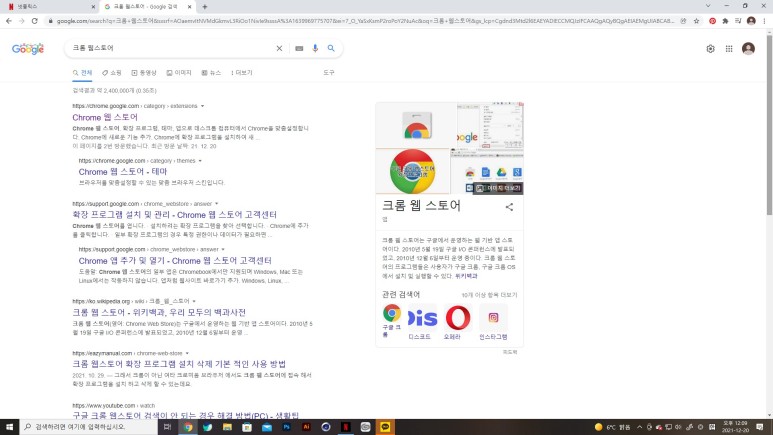Viewport: 773px width, 435px height.
Task: Click the Google search input field
Action: pyautogui.click(x=171, y=48)
